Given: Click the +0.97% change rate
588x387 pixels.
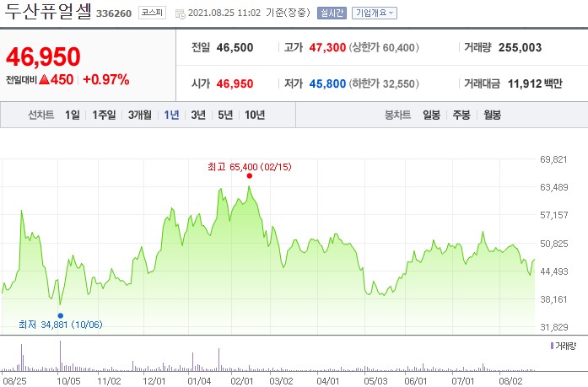Looking at the screenshot, I should [106, 79].
